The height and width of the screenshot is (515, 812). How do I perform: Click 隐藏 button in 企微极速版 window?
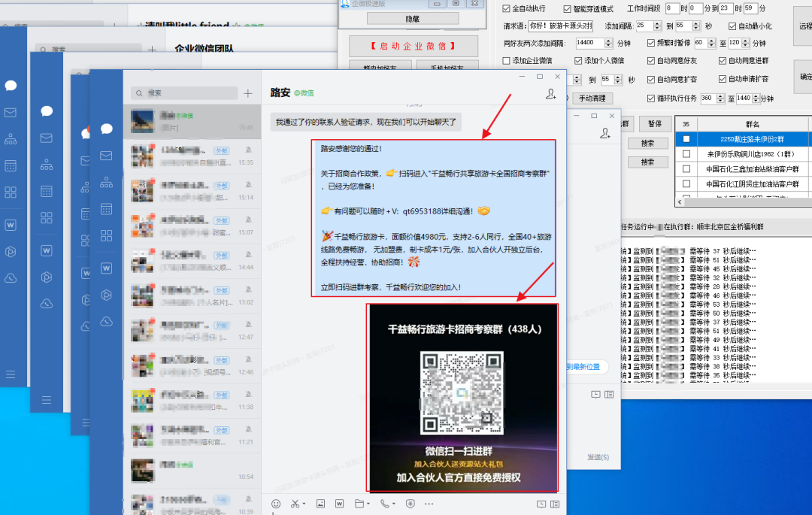coord(413,19)
